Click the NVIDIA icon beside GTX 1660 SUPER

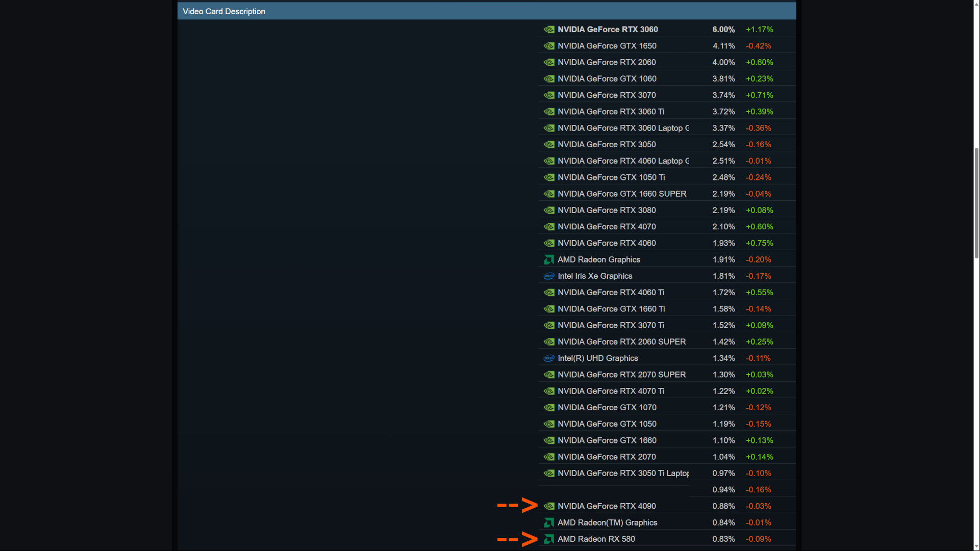pos(549,194)
